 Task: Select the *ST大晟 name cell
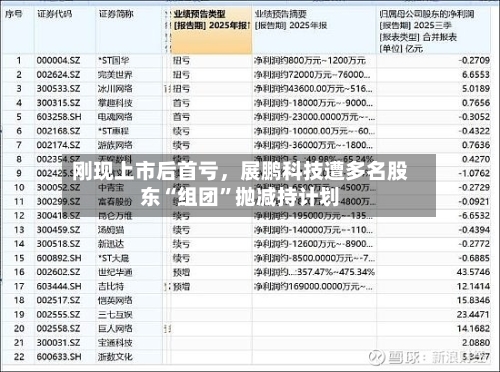(114, 258)
